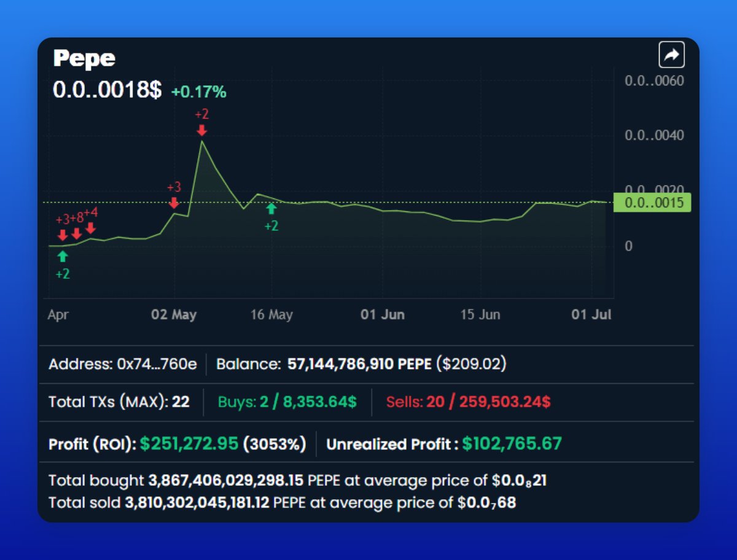Click total sold 3,810,302,045,181.12 amount
This screenshot has height=560, width=737.
pos(197,503)
